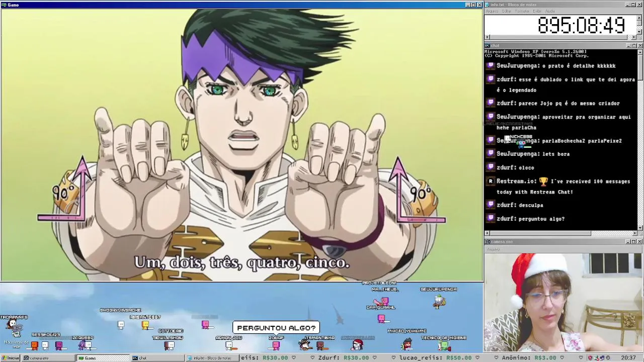Viewport: 644px width, 362px height.
Task: Click the chat window vertical scrollbar down arrow
Action: [x=640, y=228]
